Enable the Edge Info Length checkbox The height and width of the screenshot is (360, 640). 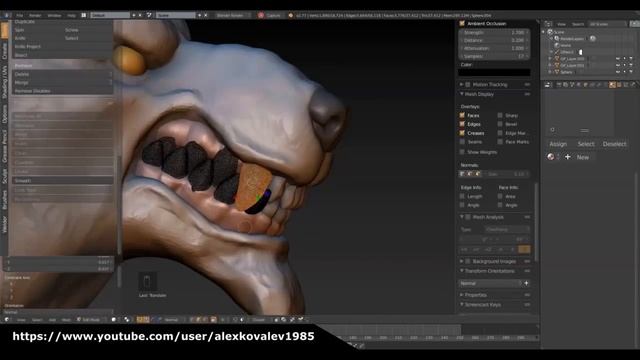tap(462, 196)
